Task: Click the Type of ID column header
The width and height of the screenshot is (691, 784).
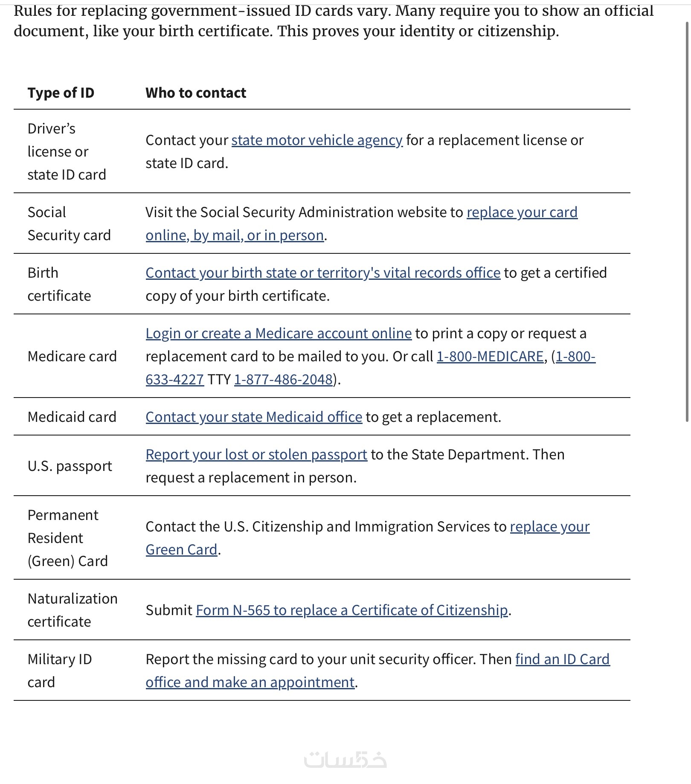Action: click(x=61, y=93)
